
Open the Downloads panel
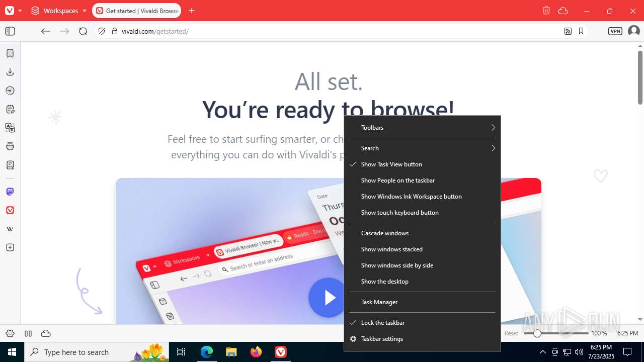(x=10, y=72)
